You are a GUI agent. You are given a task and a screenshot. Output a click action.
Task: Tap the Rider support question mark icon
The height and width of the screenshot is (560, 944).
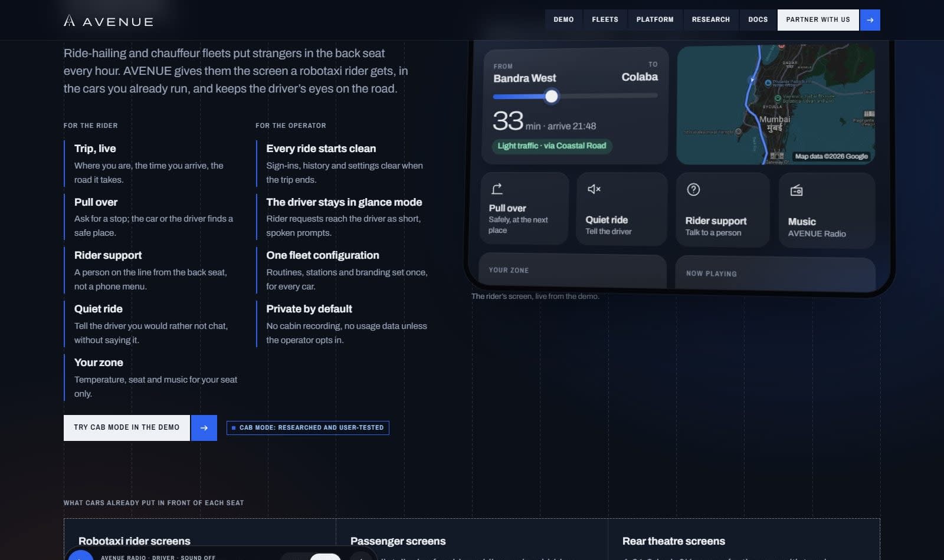(x=694, y=189)
